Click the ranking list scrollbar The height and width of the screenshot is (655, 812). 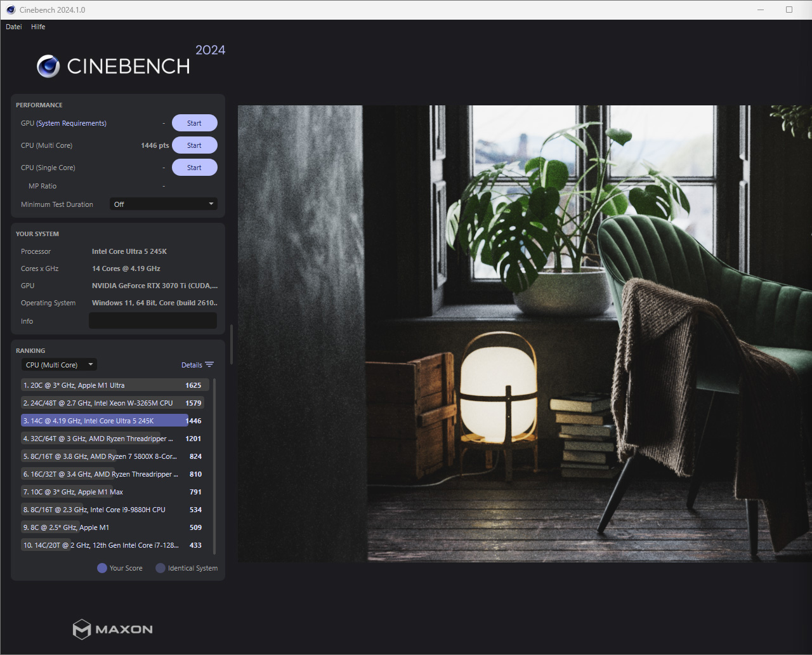pyautogui.click(x=214, y=466)
